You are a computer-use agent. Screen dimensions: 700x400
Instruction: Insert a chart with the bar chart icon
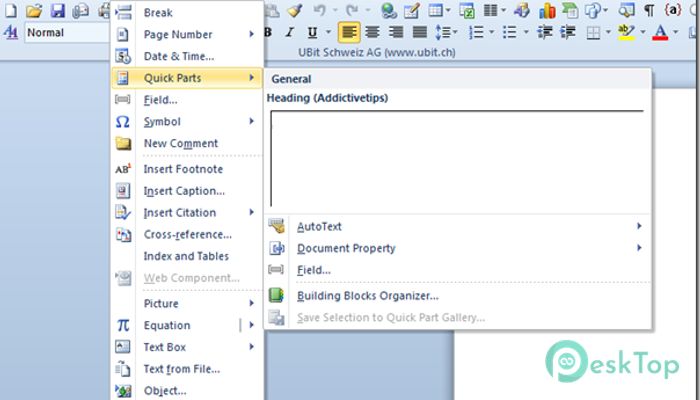tap(547, 10)
